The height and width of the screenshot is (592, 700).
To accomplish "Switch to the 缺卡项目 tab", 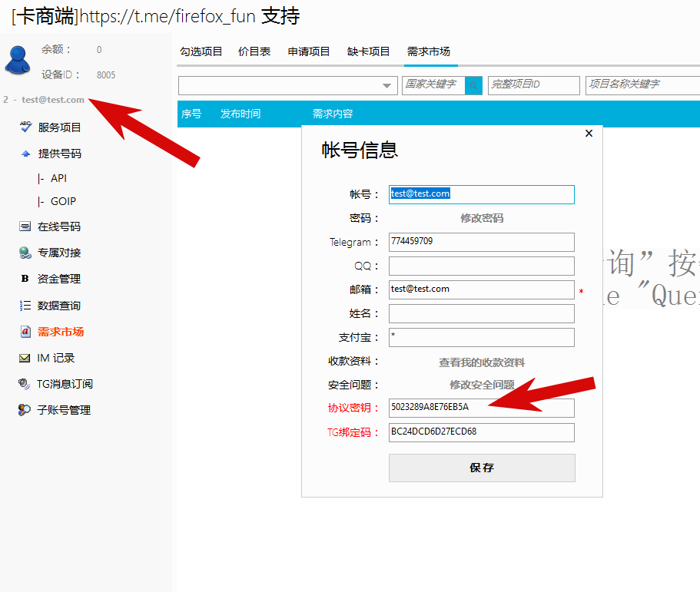I will tap(368, 51).
